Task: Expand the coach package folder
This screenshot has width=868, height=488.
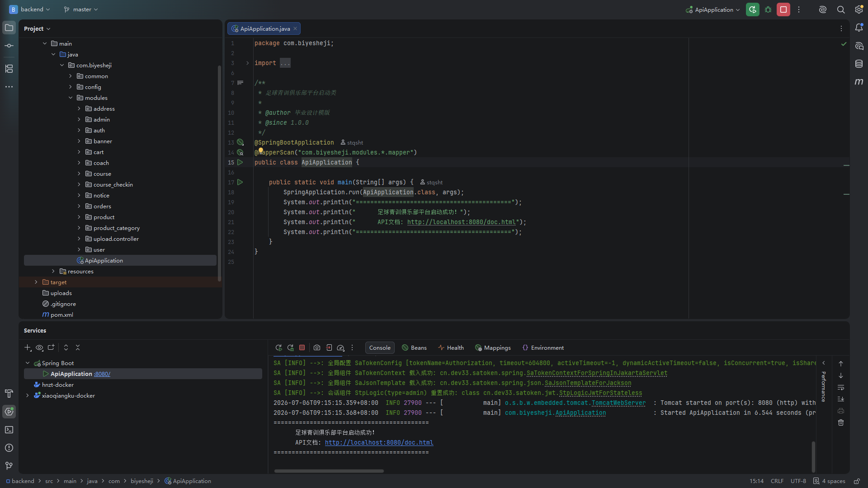Action: pyautogui.click(x=79, y=163)
